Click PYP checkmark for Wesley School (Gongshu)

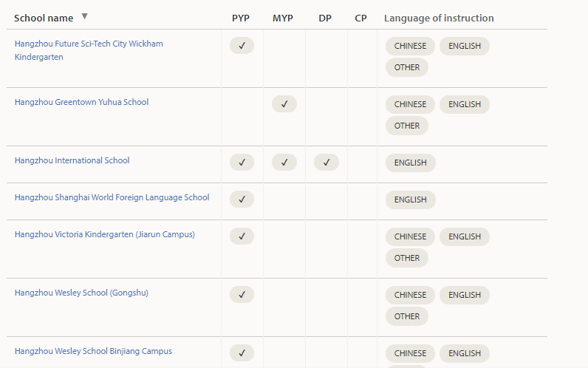point(242,295)
